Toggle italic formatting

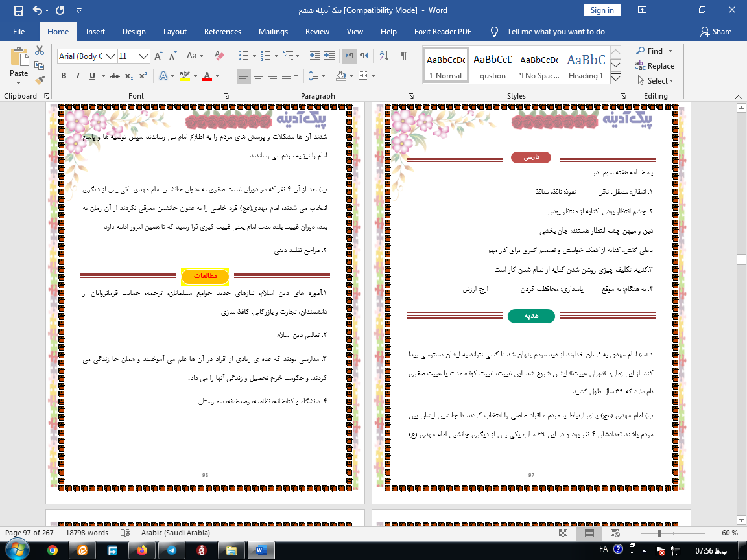click(x=78, y=76)
